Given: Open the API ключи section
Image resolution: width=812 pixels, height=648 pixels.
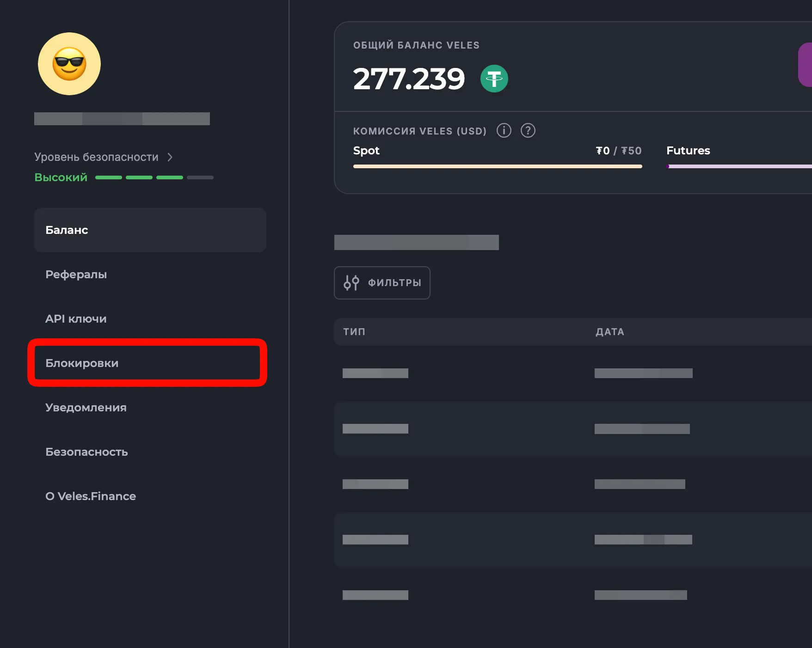Looking at the screenshot, I should (76, 319).
